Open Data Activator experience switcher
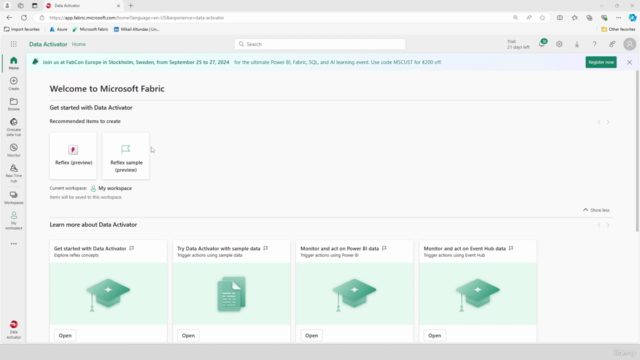The width and height of the screenshot is (640, 360). pyautogui.click(x=13, y=330)
